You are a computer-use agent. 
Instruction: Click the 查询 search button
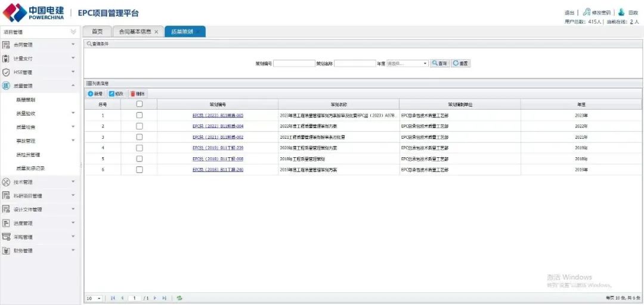coord(440,63)
